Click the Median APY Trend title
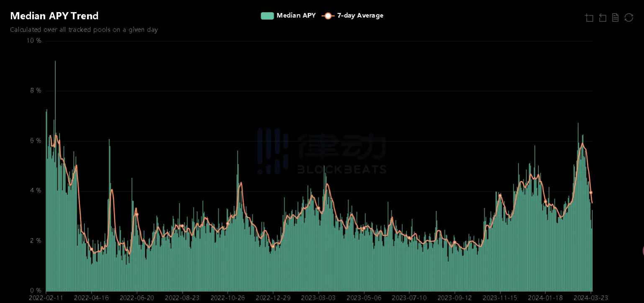 (x=54, y=16)
